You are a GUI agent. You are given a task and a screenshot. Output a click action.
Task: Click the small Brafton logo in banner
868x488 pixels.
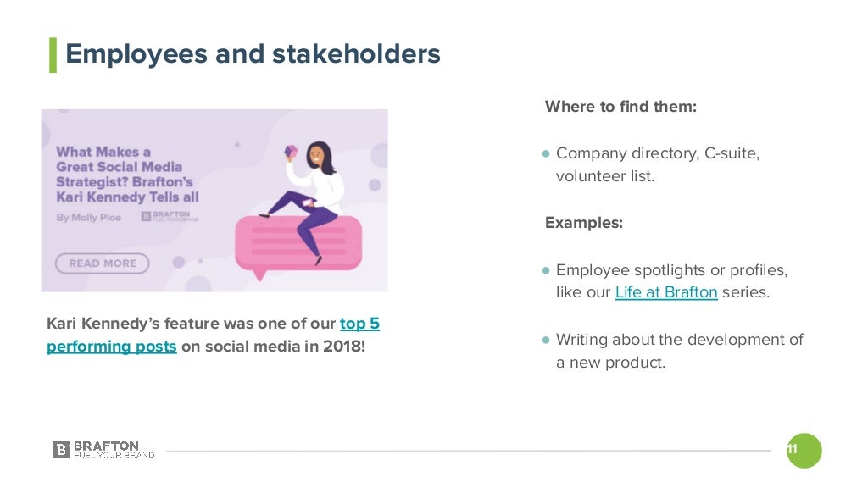pos(170,216)
